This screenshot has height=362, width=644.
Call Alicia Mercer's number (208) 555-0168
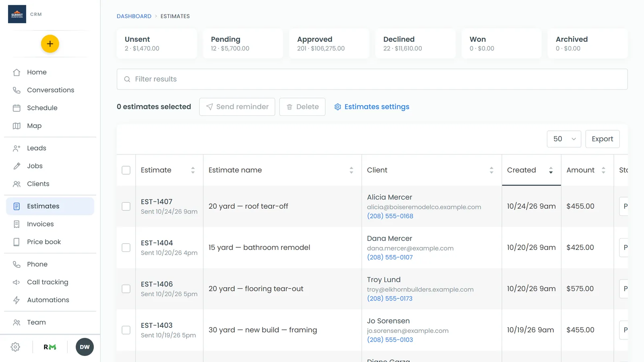click(390, 216)
